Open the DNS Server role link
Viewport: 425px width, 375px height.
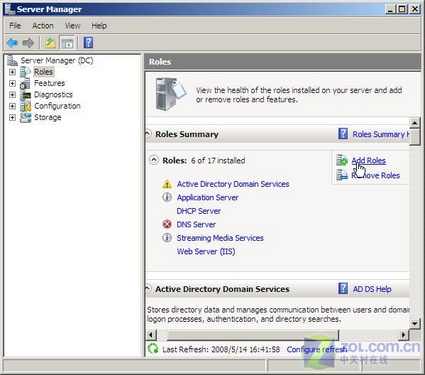coord(196,224)
